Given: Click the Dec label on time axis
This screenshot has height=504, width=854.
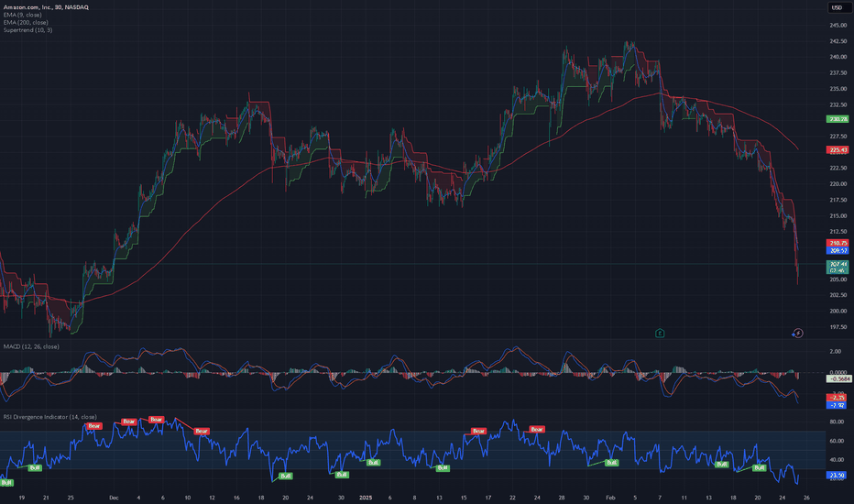Looking at the screenshot, I should (x=114, y=498).
